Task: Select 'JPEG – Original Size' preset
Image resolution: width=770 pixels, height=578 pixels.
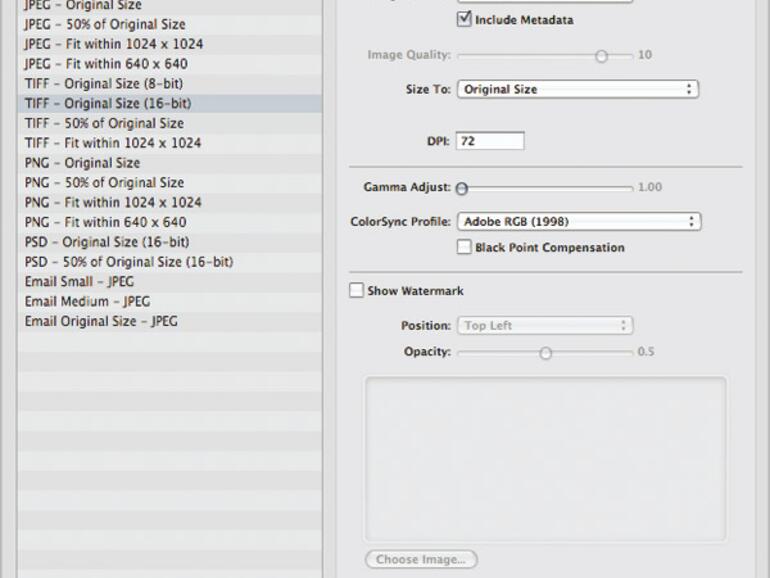Action: [x=170, y=5]
